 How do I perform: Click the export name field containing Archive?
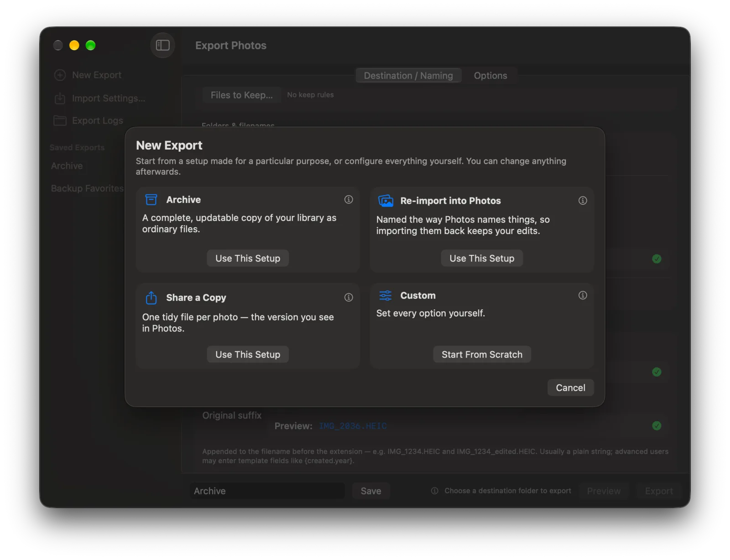click(x=267, y=491)
